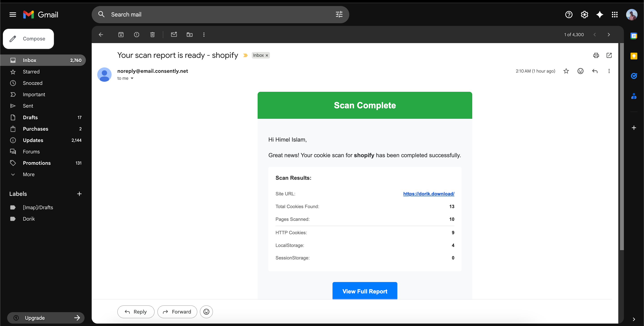Archive this email with the archive icon
The image size is (644, 326).
coord(121,35)
